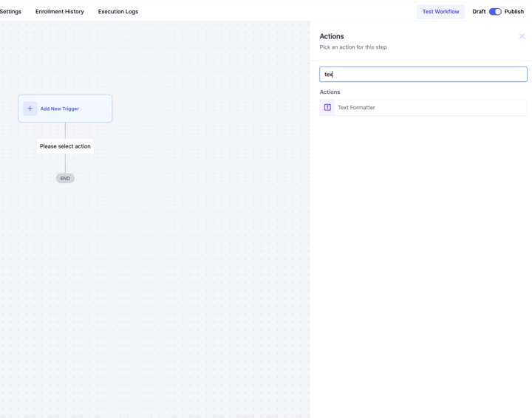
Task: Switch to the Enrollment History tab
Action: 60,12
